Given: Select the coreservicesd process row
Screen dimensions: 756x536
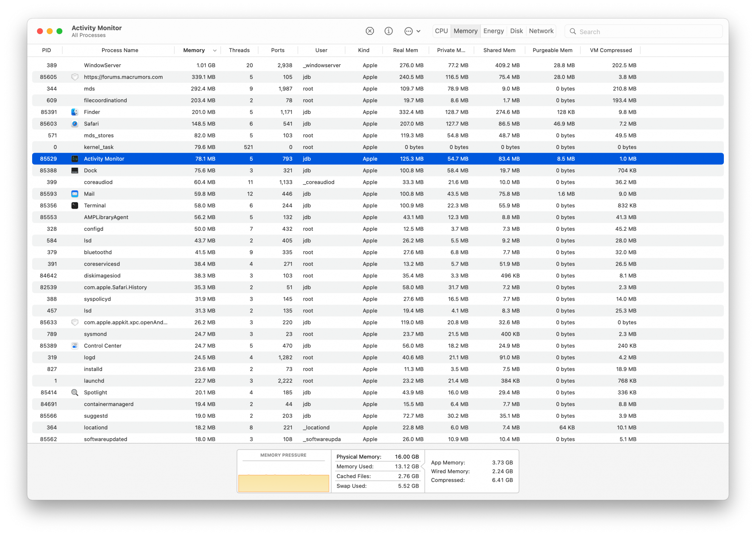Looking at the screenshot, I should pos(378,264).
